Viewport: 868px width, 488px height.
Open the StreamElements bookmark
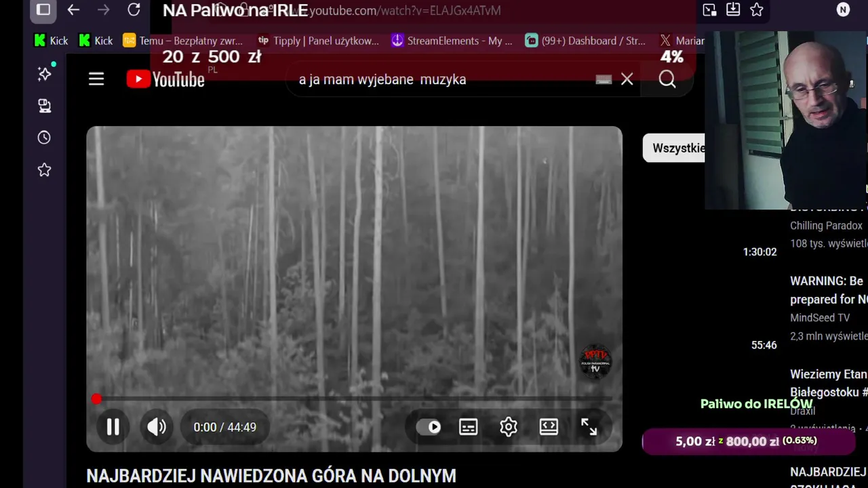tap(452, 41)
